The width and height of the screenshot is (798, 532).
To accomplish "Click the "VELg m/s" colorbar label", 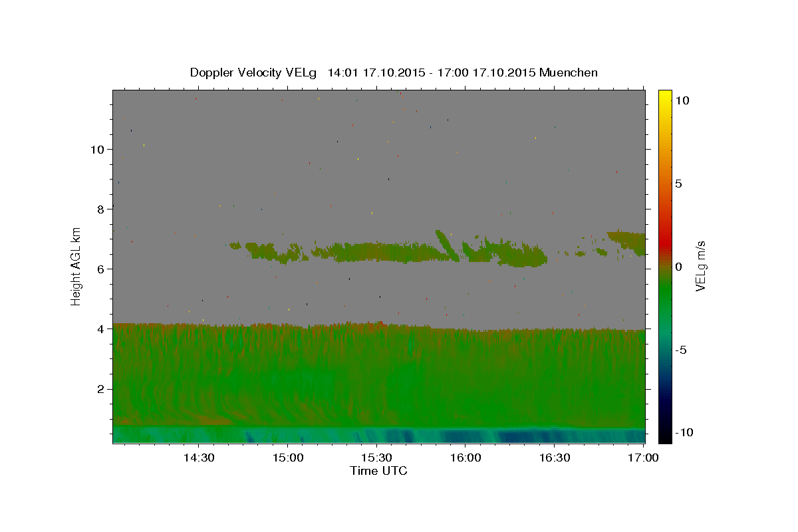I will [x=700, y=266].
